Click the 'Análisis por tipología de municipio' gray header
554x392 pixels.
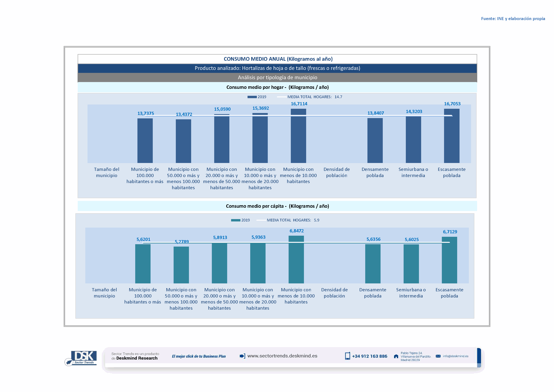pos(277,77)
